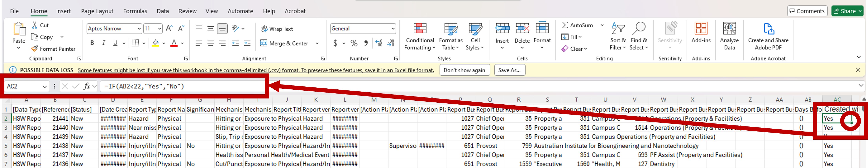This screenshot has height=168, width=868.
Task: Click the Save As... button
Action: [510, 70]
